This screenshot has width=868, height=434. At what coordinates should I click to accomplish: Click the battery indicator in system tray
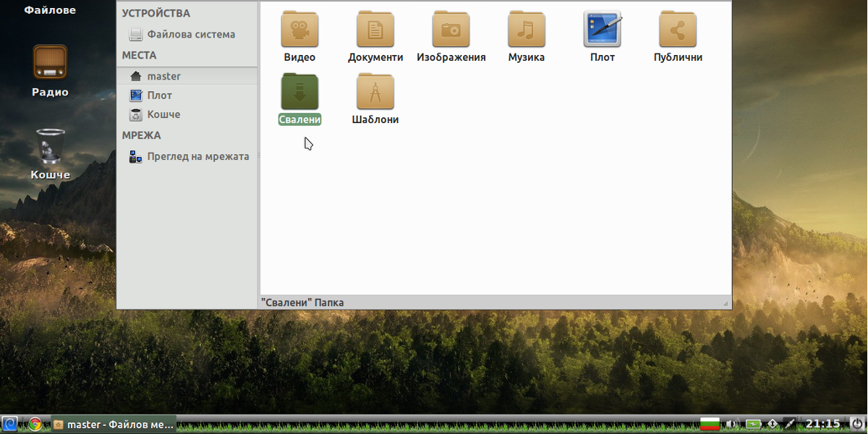pos(753,424)
